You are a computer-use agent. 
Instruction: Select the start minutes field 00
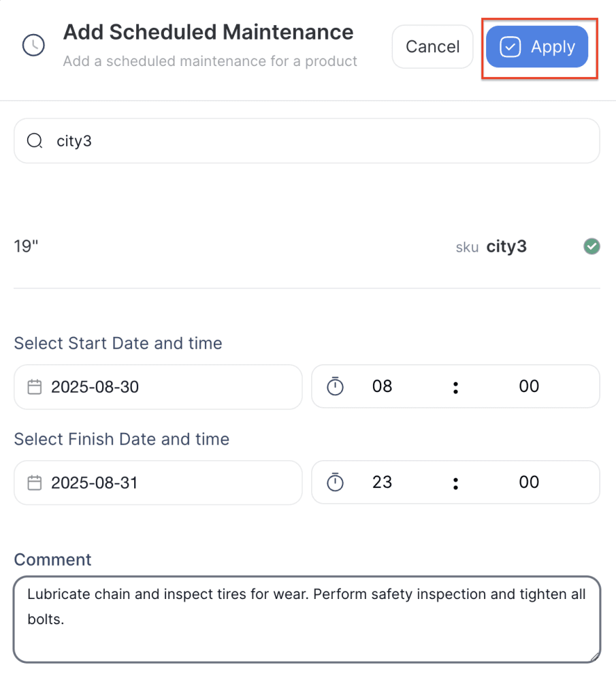529,387
